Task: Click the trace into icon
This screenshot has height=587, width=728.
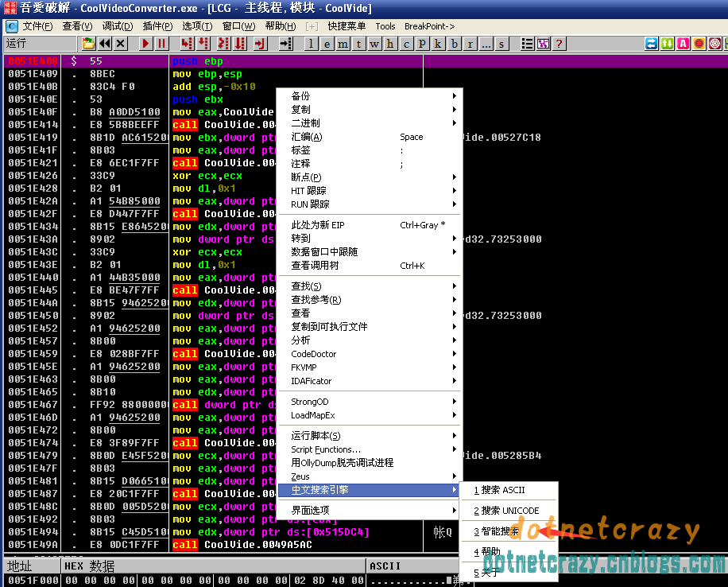Action: (223, 44)
